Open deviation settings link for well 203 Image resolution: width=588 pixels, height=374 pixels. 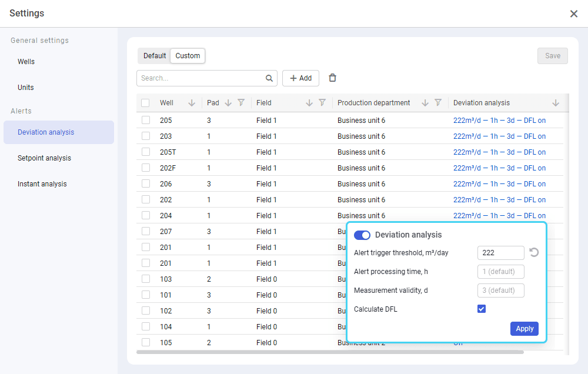click(499, 136)
